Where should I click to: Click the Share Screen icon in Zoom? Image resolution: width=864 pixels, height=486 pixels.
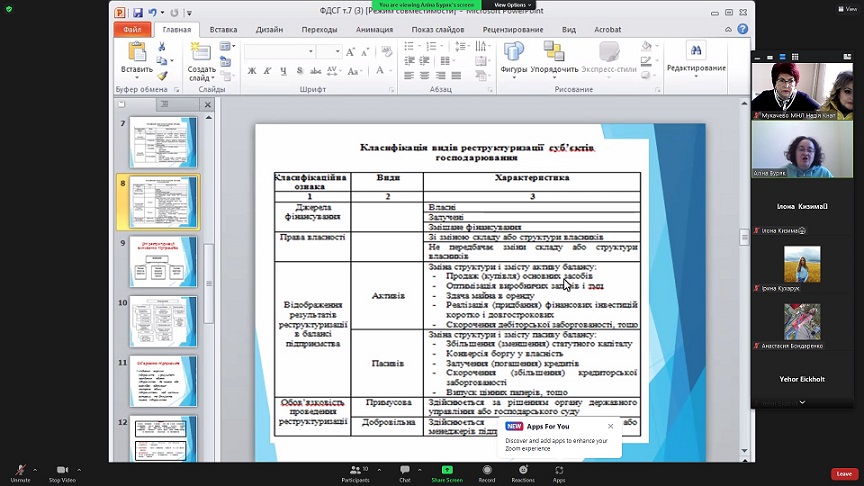pos(447,470)
